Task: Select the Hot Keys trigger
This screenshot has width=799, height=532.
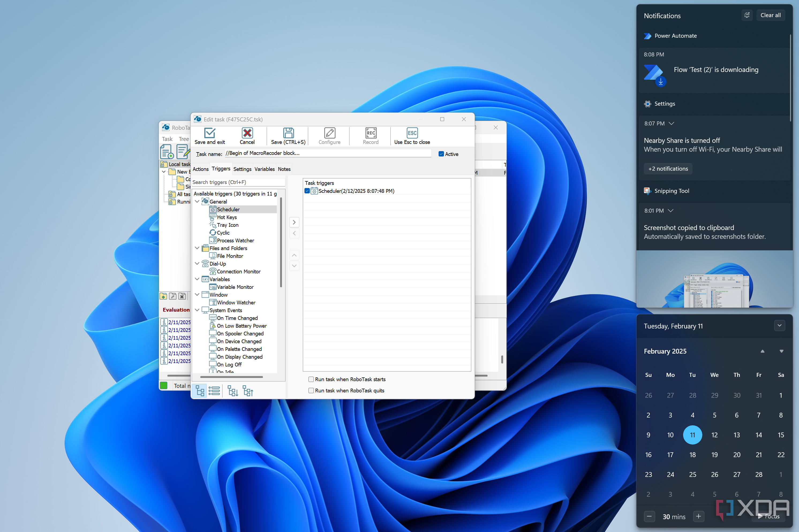Action: click(x=227, y=217)
